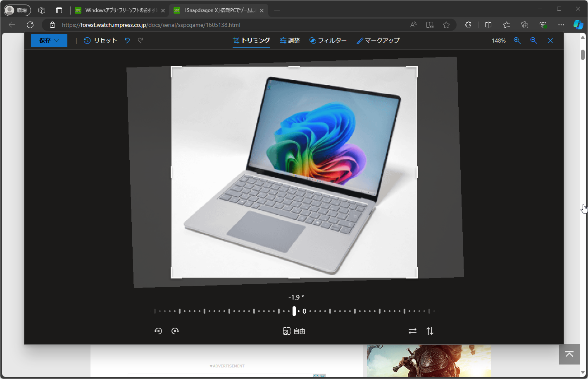This screenshot has height=379, width=588.
Task: Click the undo arrow in the editor toolbar
Action: tap(127, 41)
